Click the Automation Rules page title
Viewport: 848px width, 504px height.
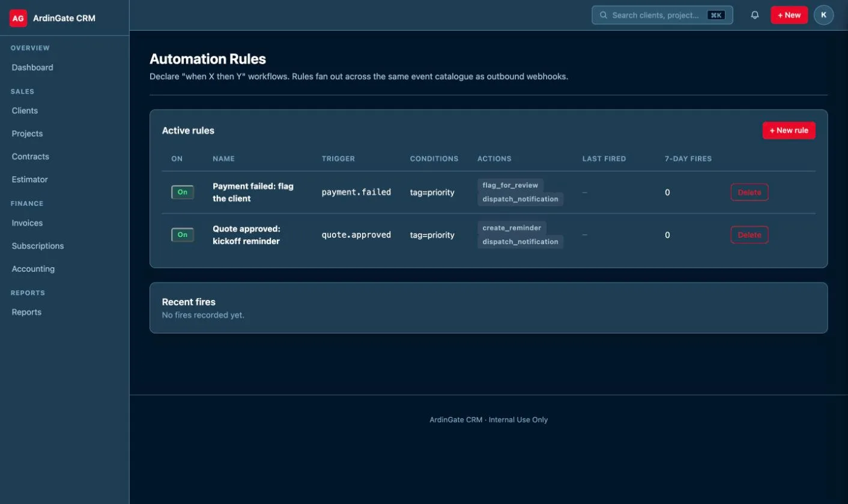coord(207,59)
